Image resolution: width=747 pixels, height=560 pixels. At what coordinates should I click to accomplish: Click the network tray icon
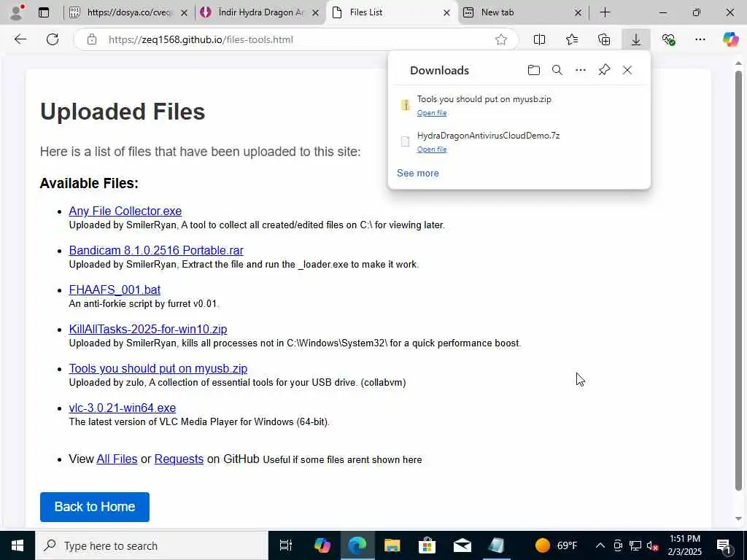pos(635,545)
